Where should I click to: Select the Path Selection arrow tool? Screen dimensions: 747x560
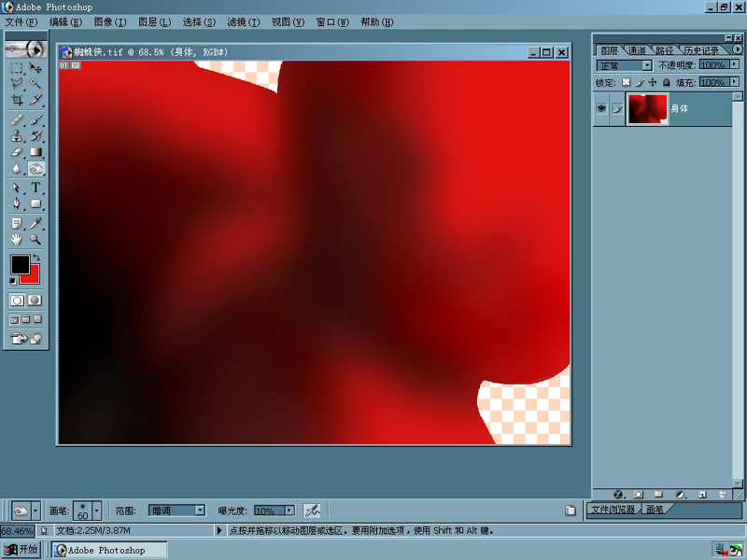[17, 188]
